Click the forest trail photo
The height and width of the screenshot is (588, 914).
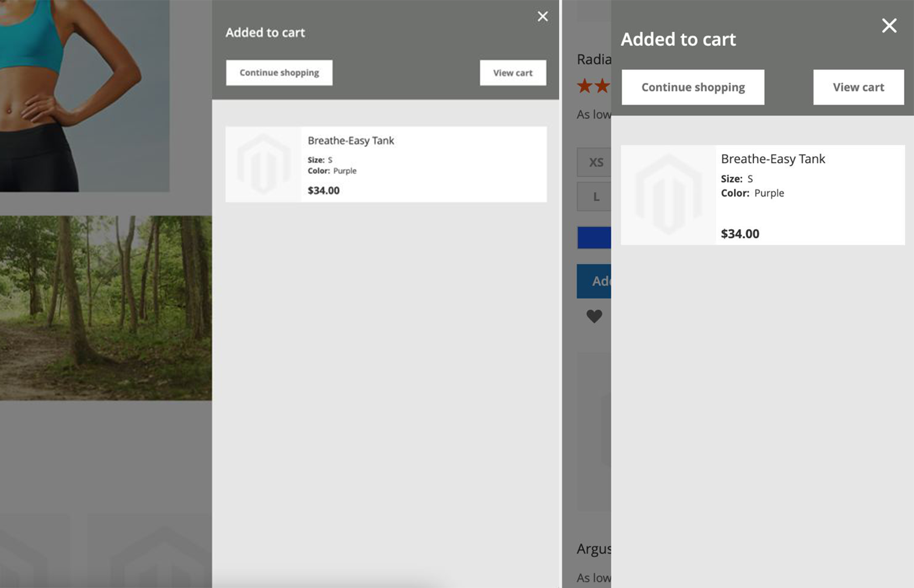click(106, 308)
